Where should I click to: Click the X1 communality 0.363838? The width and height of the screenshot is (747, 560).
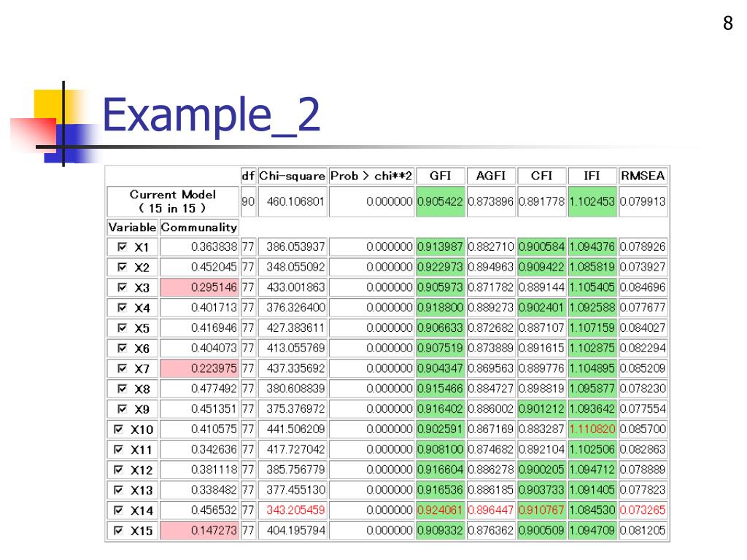[x=199, y=246]
